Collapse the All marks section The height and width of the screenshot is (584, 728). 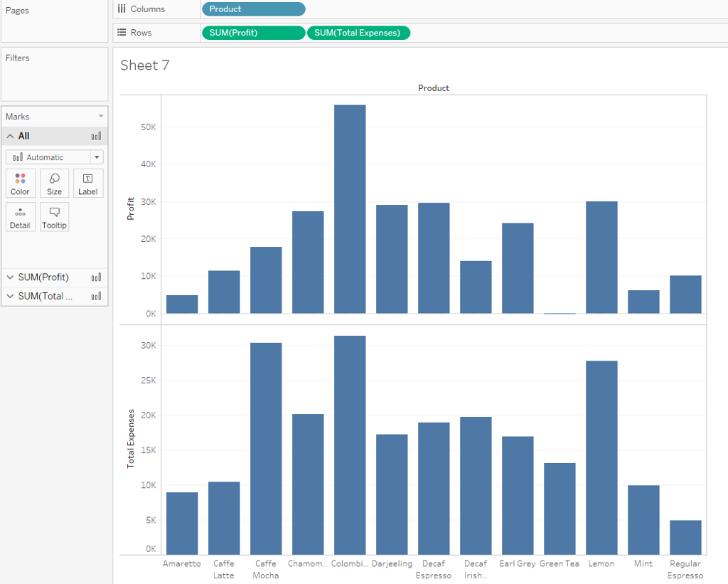[x=10, y=136]
